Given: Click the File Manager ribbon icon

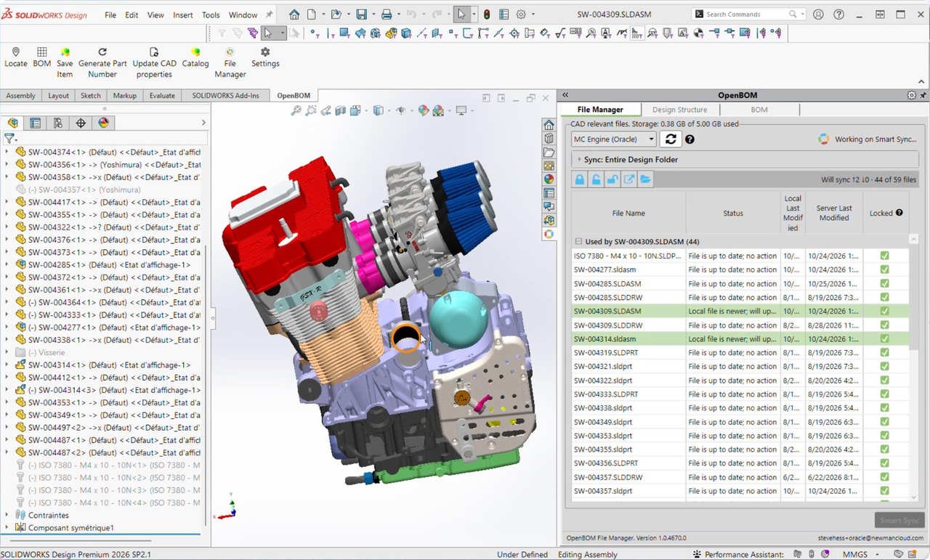Looking at the screenshot, I should 230,52.
